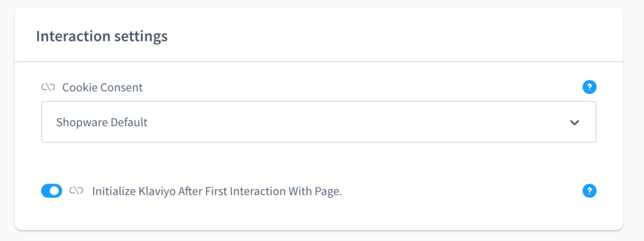This screenshot has height=241, width=644.
Task: Click the help icon next to Initialize Klaviyo setting
Action: [x=590, y=191]
